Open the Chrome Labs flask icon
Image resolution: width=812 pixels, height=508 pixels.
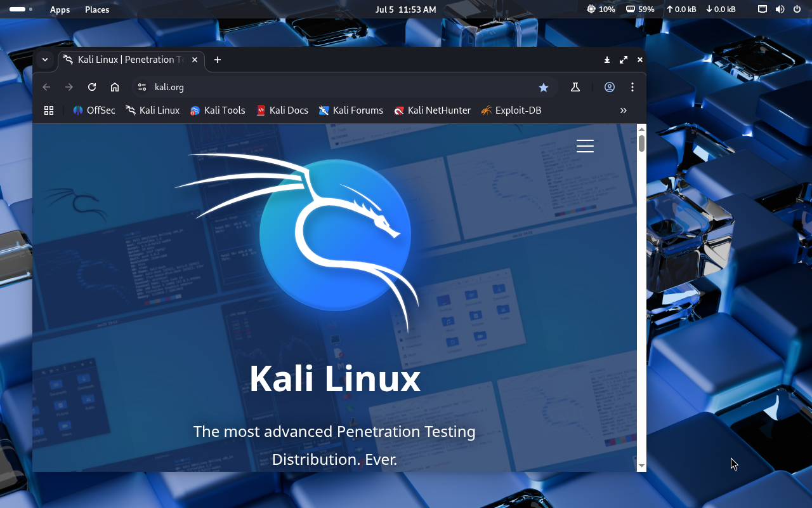click(x=575, y=87)
